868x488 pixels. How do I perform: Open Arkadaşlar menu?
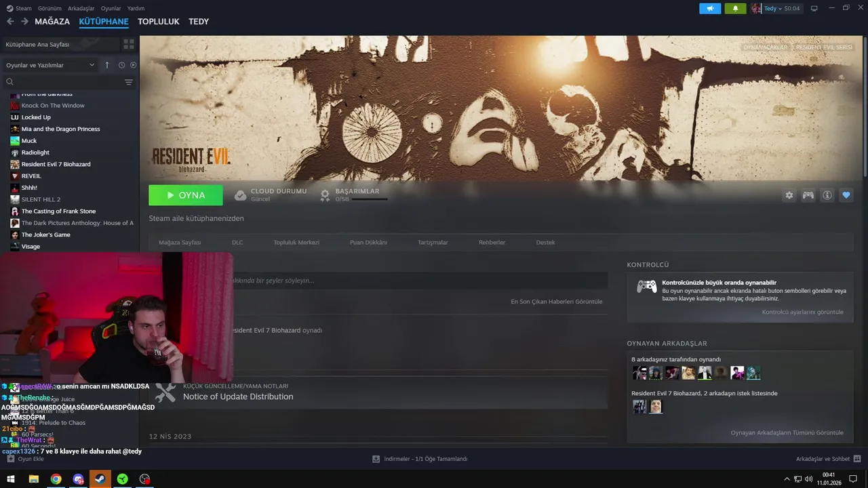(x=81, y=8)
